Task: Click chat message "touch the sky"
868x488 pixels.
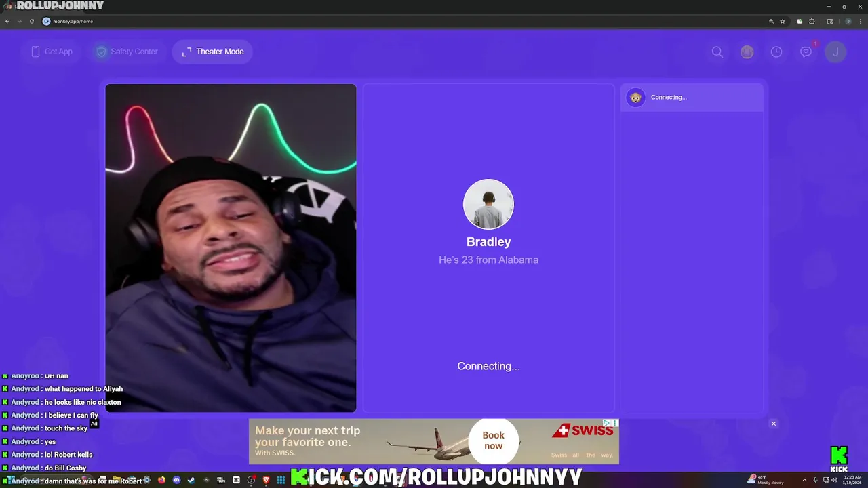Action: (x=66, y=428)
